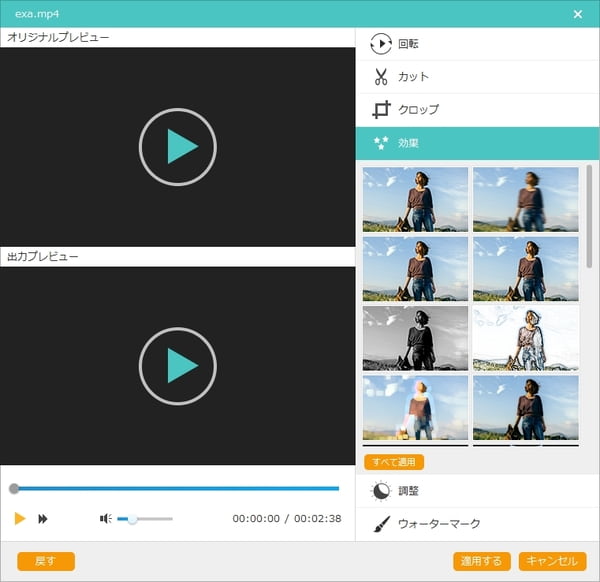Open the カット cut section
The image size is (600, 582).
tap(478, 77)
